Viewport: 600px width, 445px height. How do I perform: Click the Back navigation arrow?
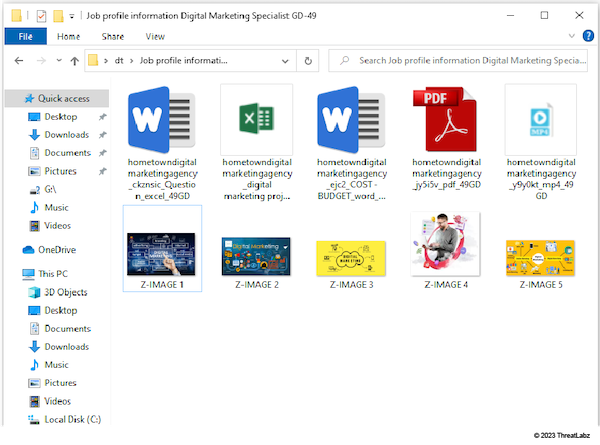click(19, 60)
